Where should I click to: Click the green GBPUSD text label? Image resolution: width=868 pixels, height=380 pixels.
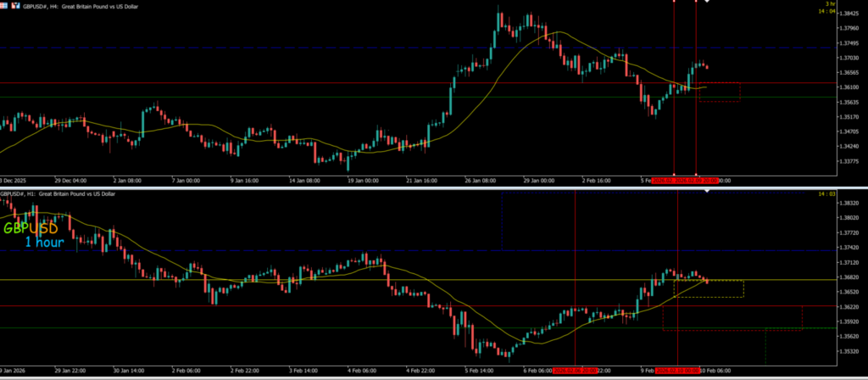tap(31, 228)
